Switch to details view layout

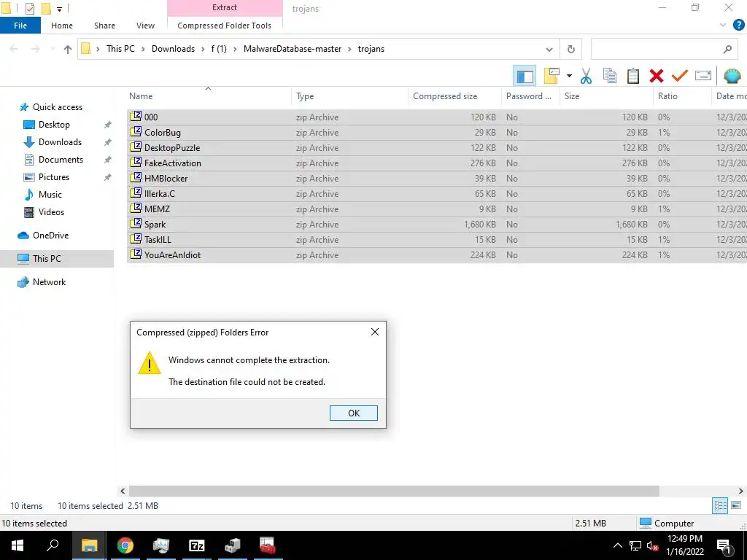[x=720, y=505]
